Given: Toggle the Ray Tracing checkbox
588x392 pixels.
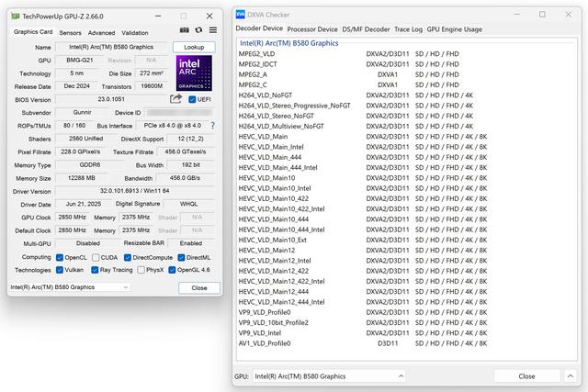Looking at the screenshot, I should click(95, 270).
